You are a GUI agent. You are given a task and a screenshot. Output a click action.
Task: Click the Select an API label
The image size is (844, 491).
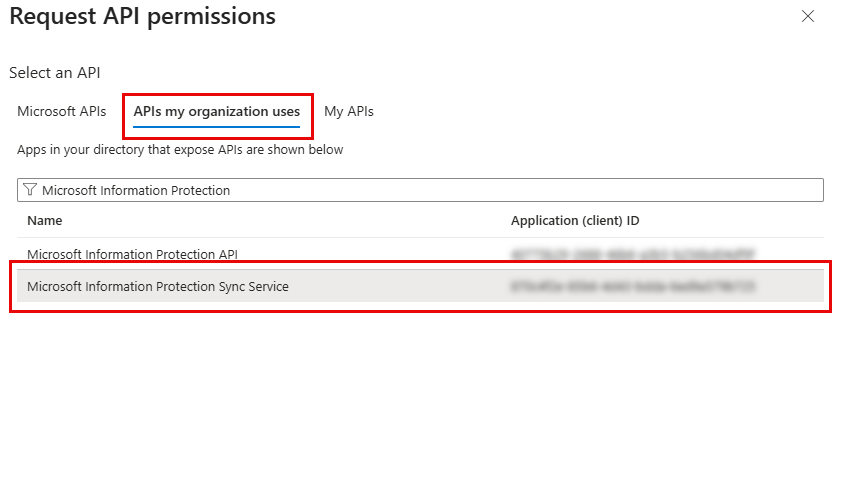coord(55,73)
